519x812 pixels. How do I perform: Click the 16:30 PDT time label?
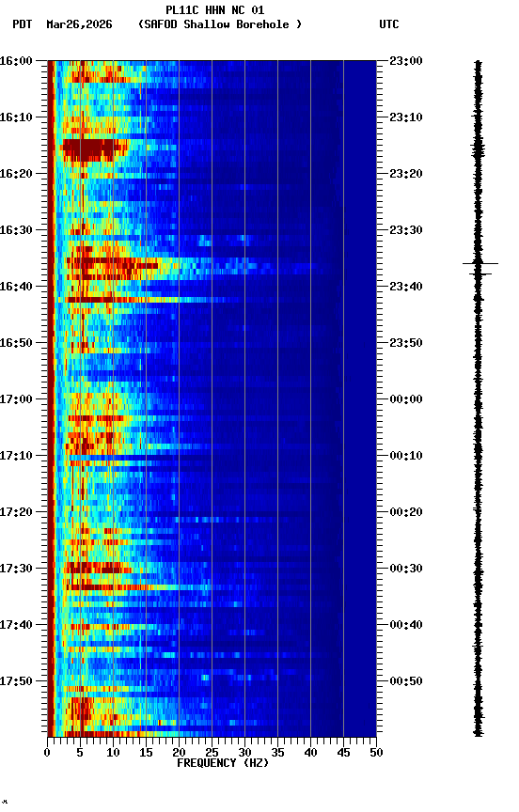pyautogui.click(x=16, y=230)
